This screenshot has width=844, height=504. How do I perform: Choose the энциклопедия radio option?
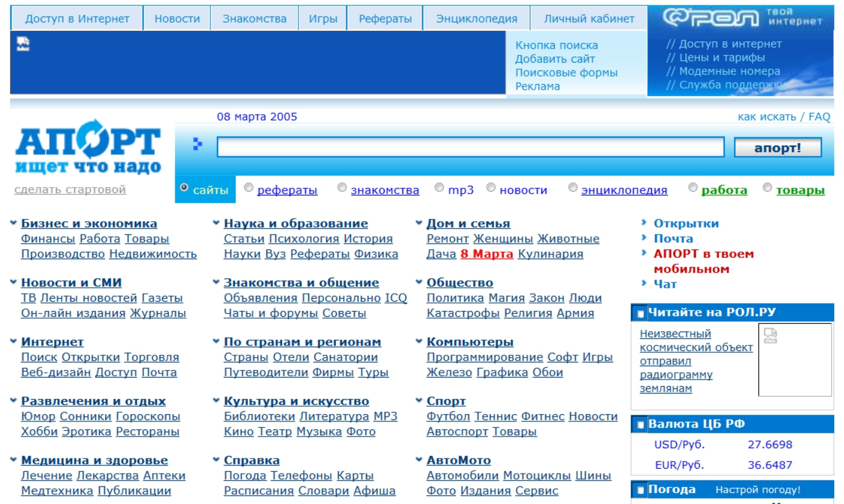(x=572, y=188)
